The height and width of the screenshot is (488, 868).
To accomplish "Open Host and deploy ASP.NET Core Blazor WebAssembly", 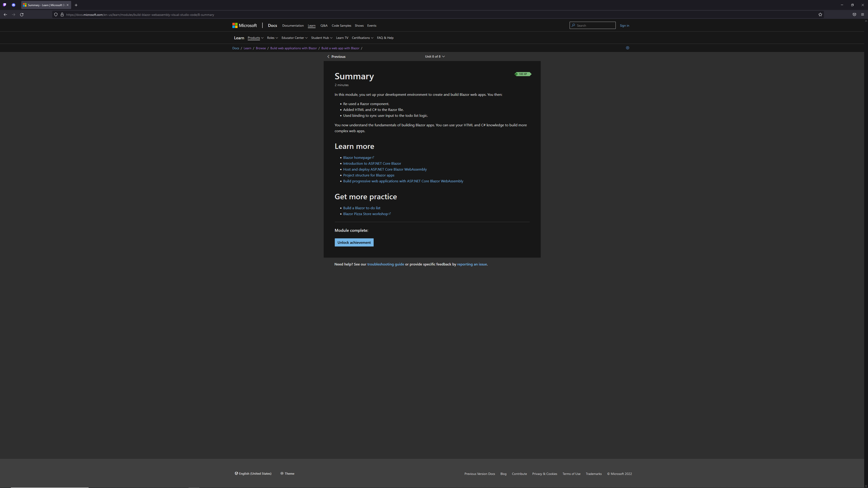I will [x=385, y=169].
